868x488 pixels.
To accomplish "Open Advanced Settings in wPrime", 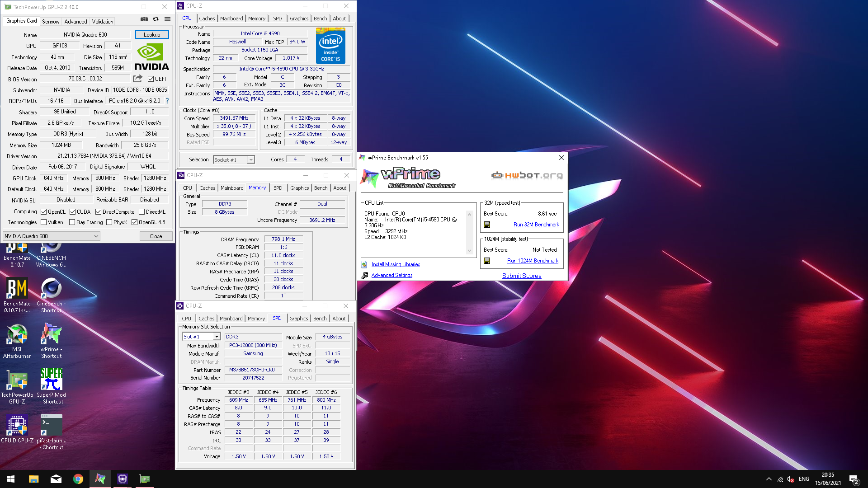I will (392, 275).
